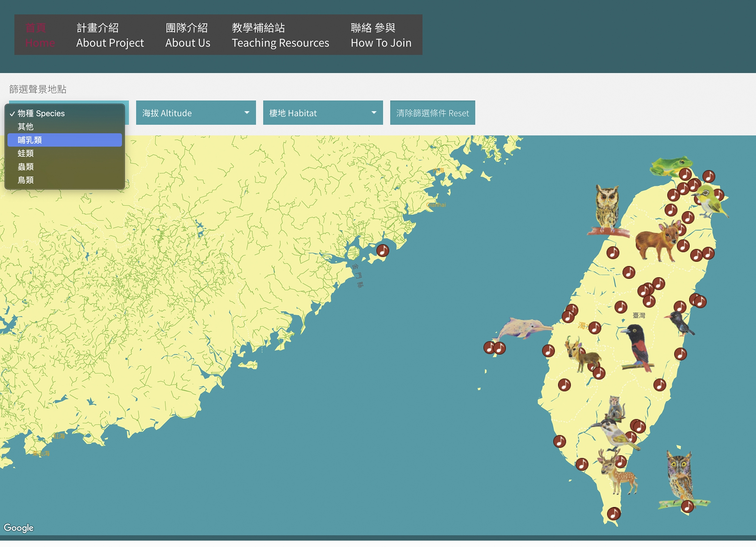Expand the 棲地 Habitat dropdown

[323, 113]
